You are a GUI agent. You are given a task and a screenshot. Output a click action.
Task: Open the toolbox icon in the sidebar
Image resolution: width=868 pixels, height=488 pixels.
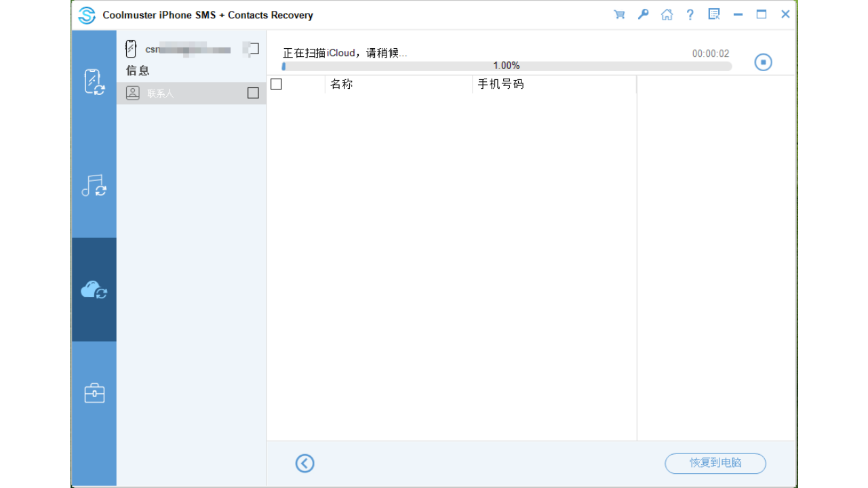pyautogui.click(x=94, y=392)
